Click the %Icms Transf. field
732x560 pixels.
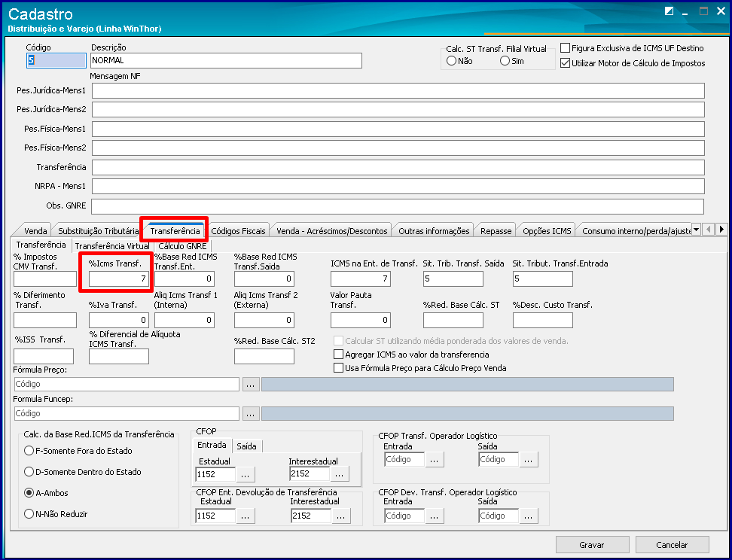pos(118,279)
